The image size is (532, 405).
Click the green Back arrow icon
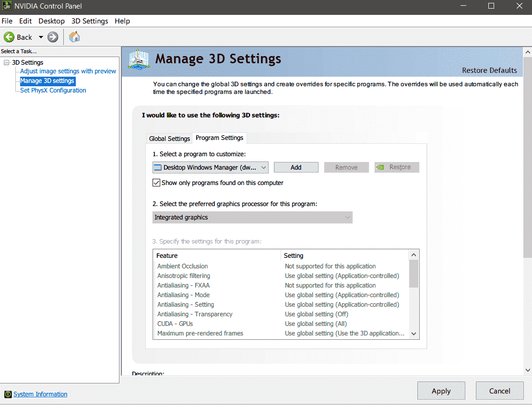[9, 37]
